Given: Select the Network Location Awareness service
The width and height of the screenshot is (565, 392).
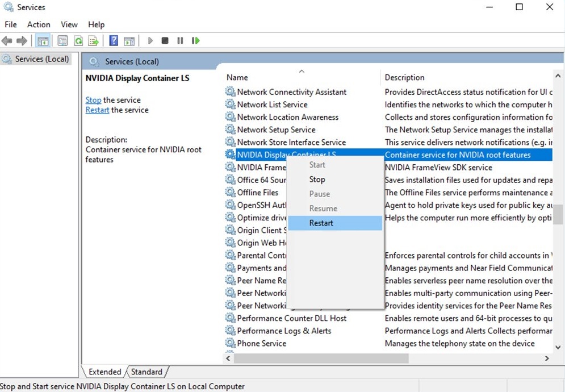Looking at the screenshot, I should pyautogui.click(x=287, y=117).
